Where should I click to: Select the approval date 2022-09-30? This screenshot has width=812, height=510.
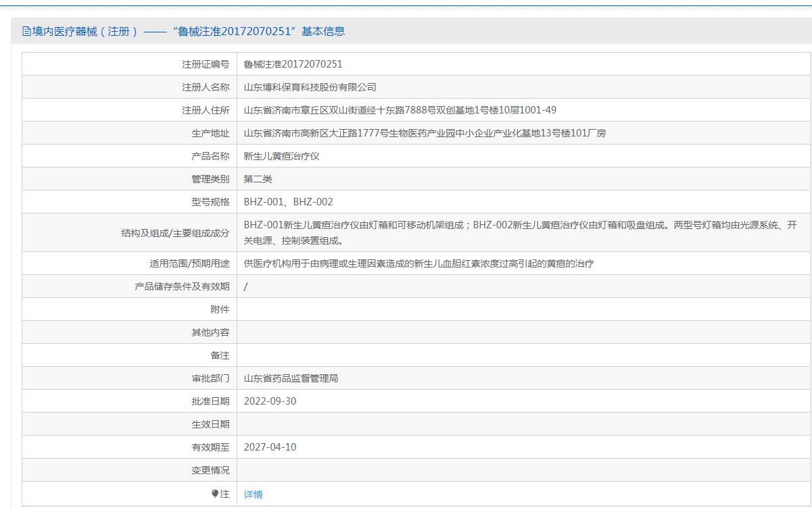pos(270,401)
